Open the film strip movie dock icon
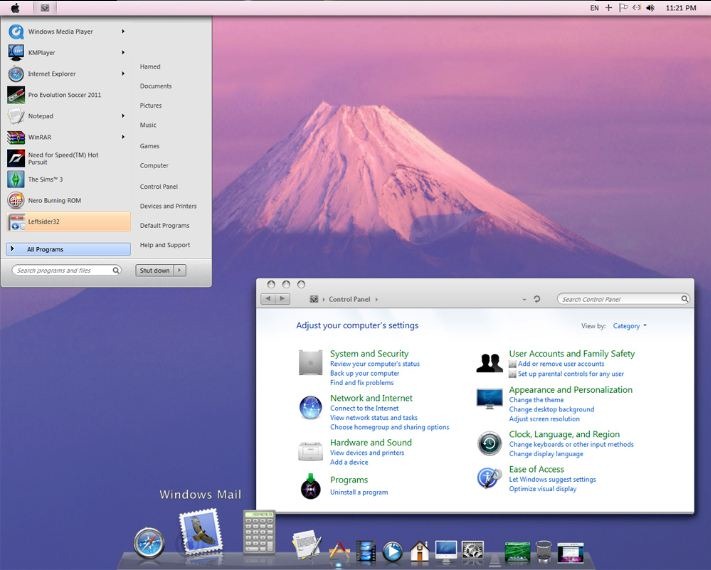The image size is (711, 570). point(366,551)
